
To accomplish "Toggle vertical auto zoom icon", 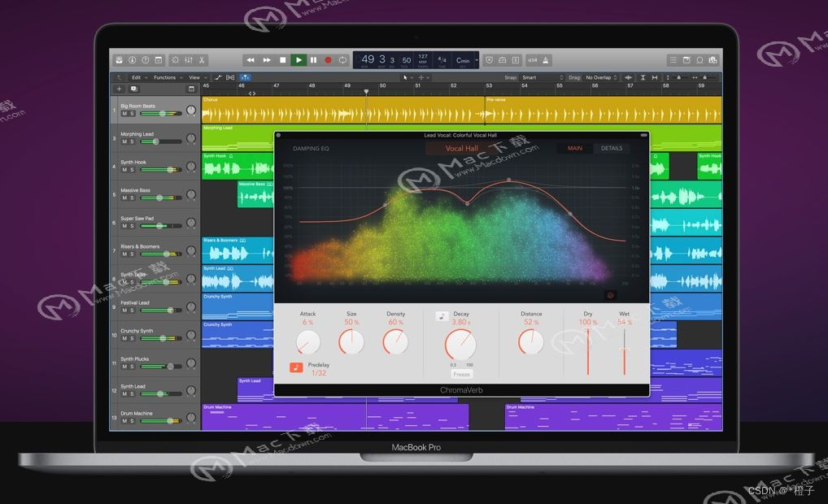I will pyautogui.click(x=643, y=77).
